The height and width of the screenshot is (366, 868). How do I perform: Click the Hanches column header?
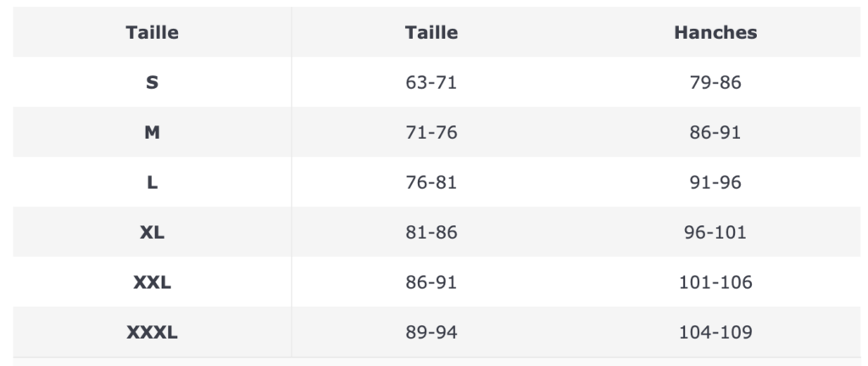pos(715,33)
